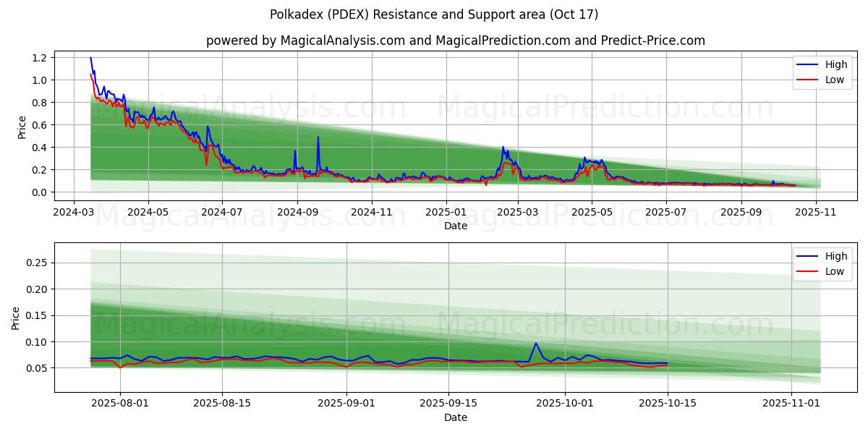The image size is (868, 434).
Task: Click the blue High spike near 0.10 in bottom chart
Action: (535, 344)
